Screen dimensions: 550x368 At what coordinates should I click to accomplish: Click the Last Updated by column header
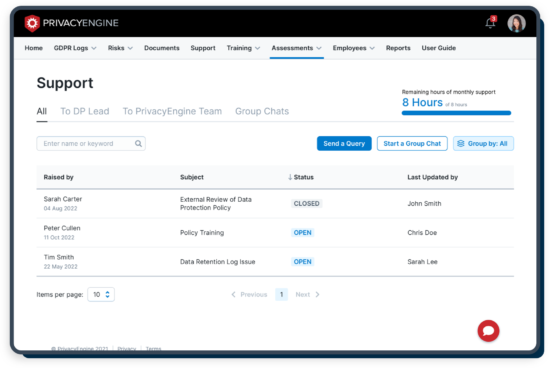pos(432,177)
